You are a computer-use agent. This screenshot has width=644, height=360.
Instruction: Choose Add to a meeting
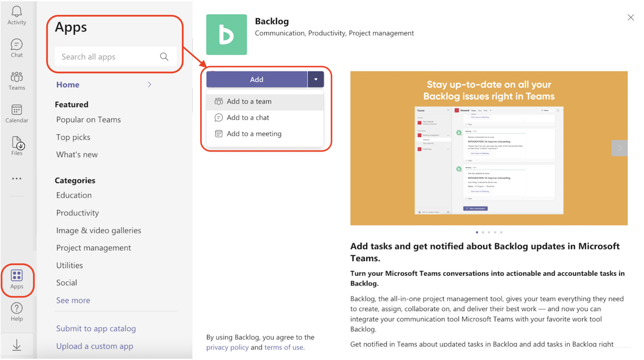coord(265,134)
